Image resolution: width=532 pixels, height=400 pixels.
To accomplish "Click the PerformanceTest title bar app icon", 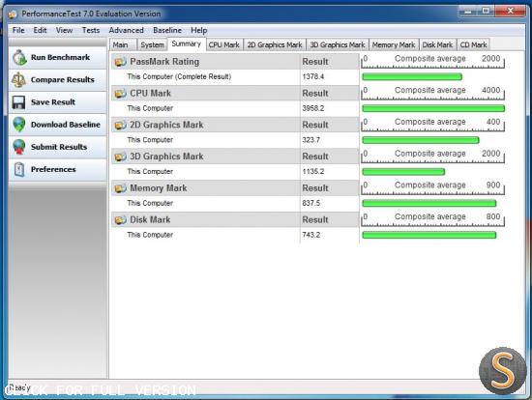I will click(13, 14).
